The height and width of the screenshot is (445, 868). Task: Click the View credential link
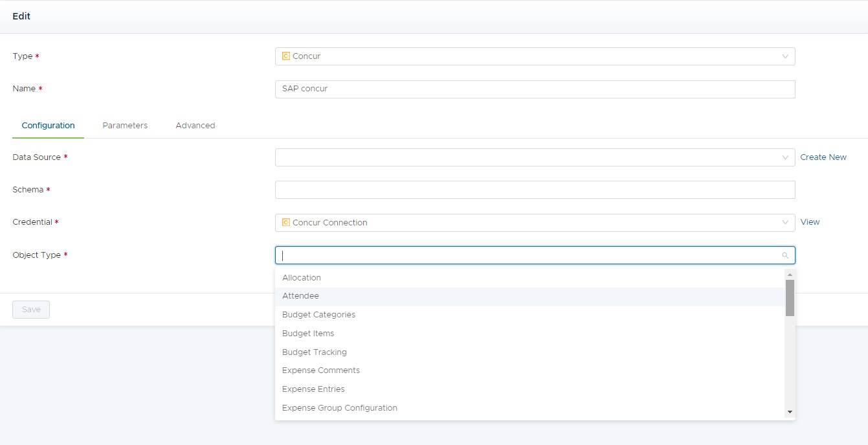click(810, 222)
